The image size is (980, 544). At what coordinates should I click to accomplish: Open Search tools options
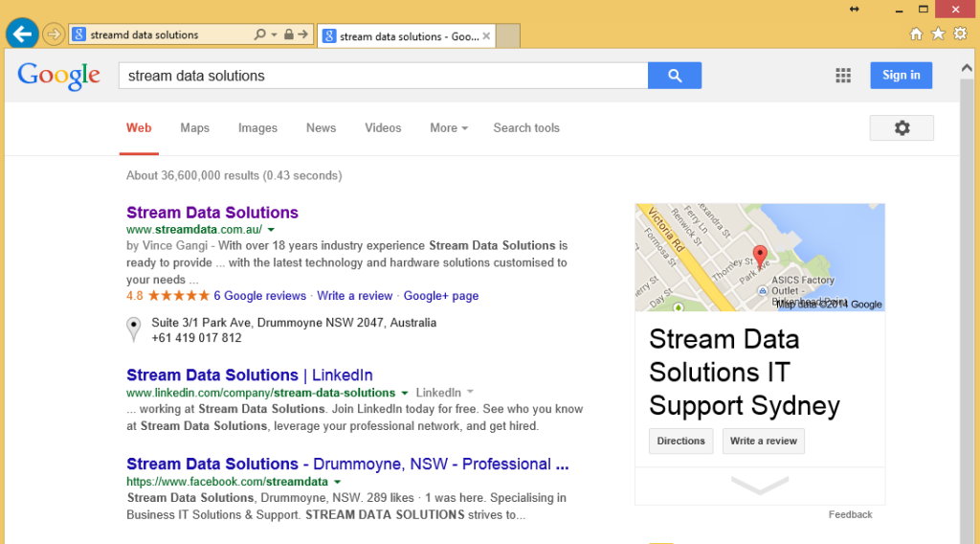[x=526, y=128]
